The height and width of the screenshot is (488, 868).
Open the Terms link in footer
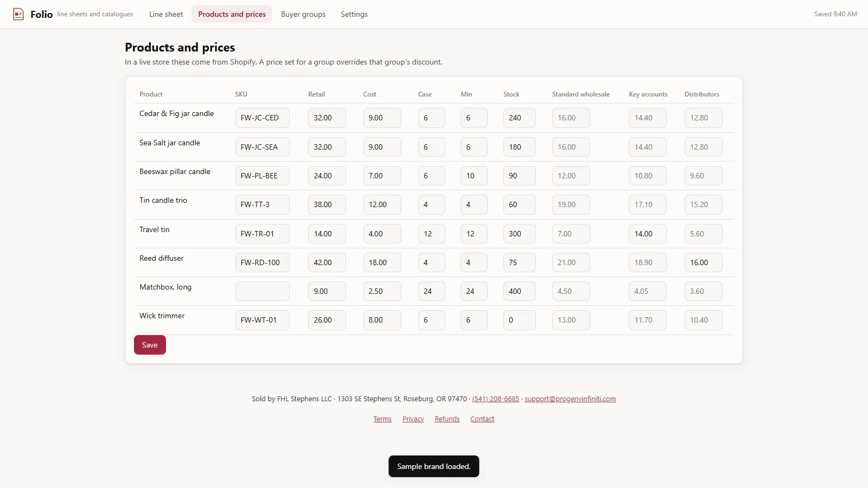tap(382, 419)
